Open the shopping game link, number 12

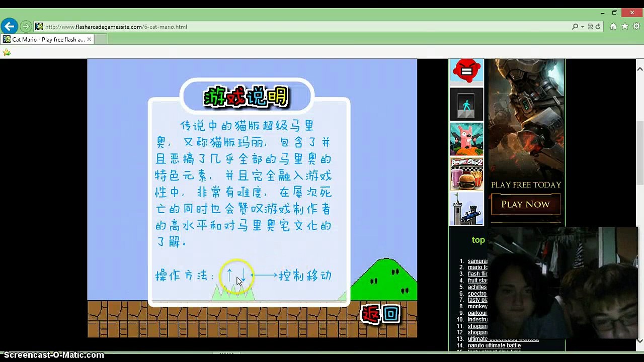coord(477,332)
